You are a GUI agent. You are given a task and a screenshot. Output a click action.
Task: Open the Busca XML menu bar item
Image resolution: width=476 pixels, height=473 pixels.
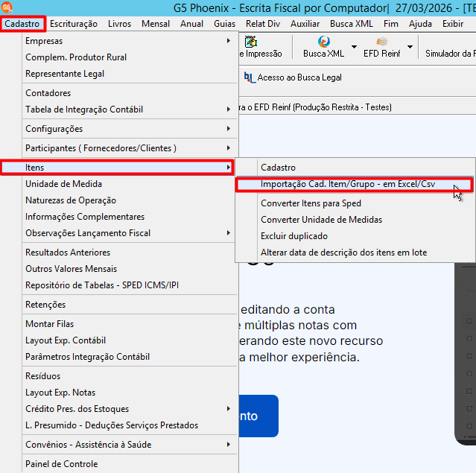coord(352,24)
